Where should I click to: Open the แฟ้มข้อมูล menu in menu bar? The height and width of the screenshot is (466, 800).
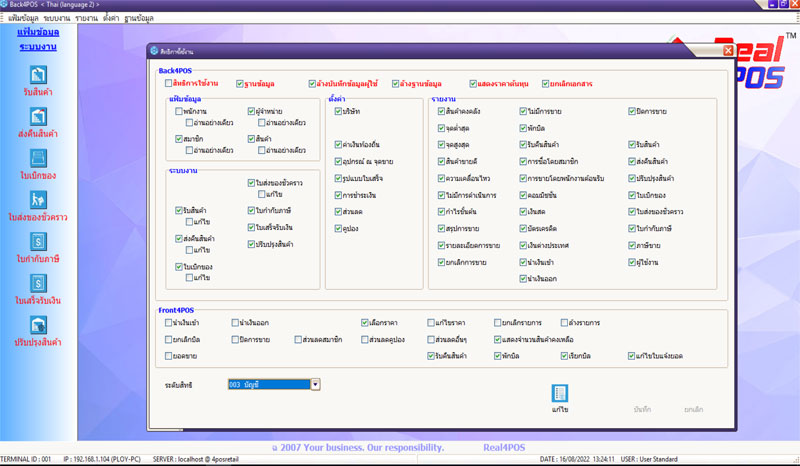21,18
